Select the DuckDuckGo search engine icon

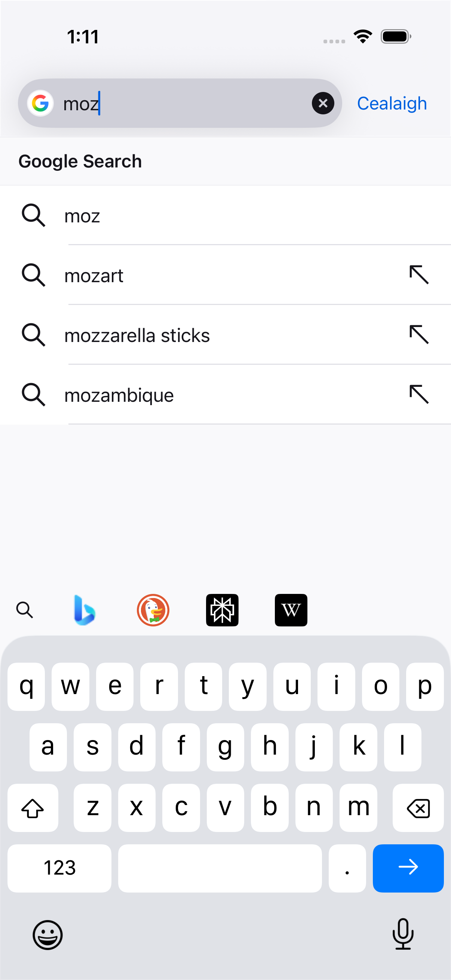(153, 610)
